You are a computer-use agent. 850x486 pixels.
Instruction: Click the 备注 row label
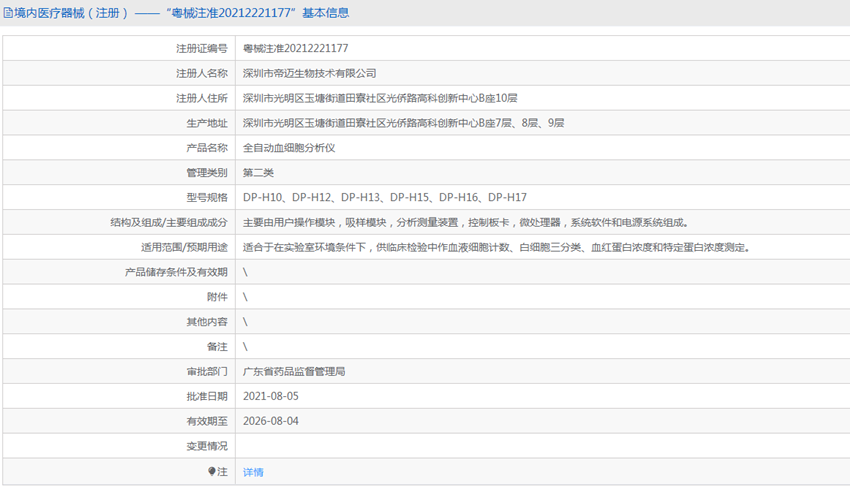[x=217, y=347]
